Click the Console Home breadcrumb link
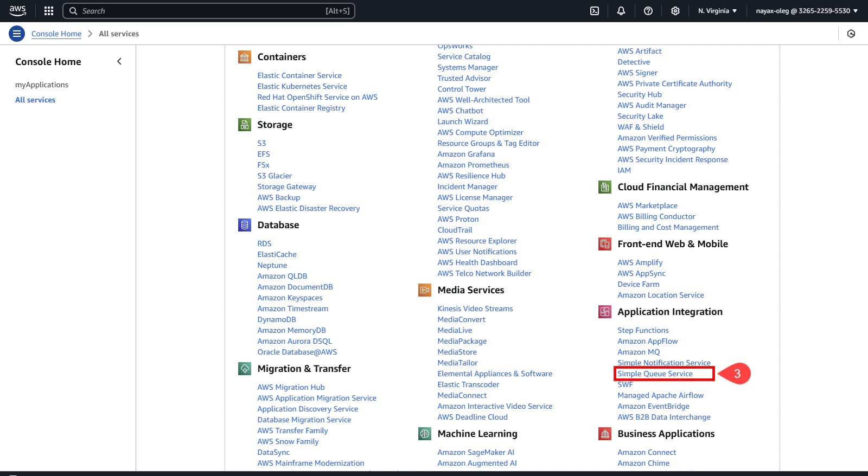Screen dimensions: 868x476 pyautogui.click(x=56, y=34)
